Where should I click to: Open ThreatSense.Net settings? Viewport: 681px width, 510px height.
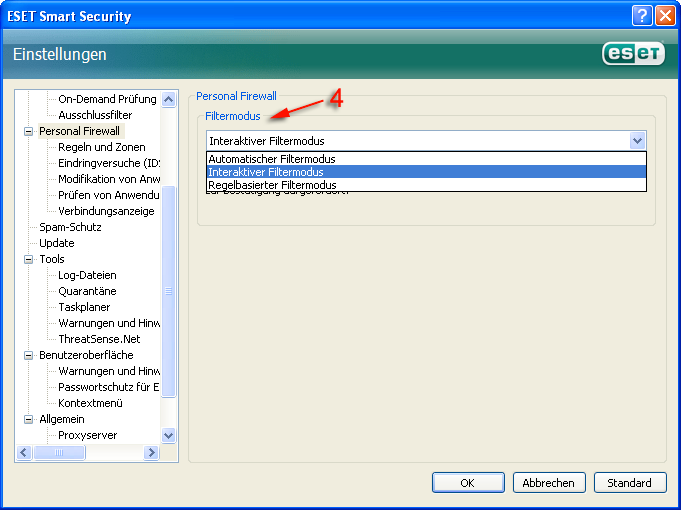pos(99,339)
